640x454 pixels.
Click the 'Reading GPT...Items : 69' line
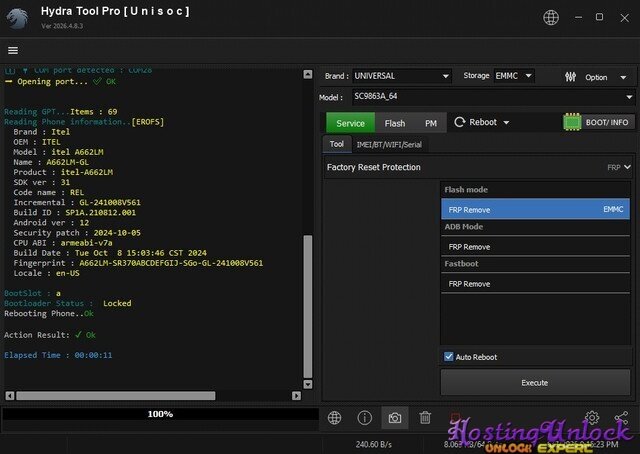61,111
